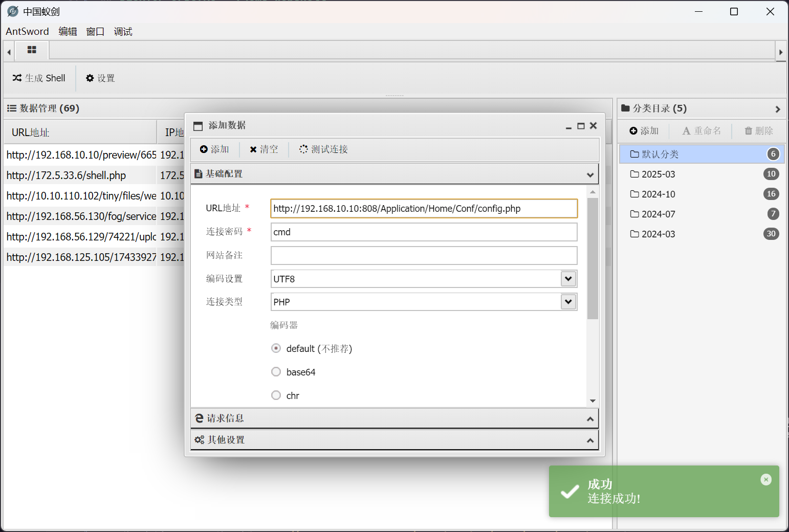Viewport: 789px width, 532px height.
Task: Close the green success notification
Action: click(765, 479)
